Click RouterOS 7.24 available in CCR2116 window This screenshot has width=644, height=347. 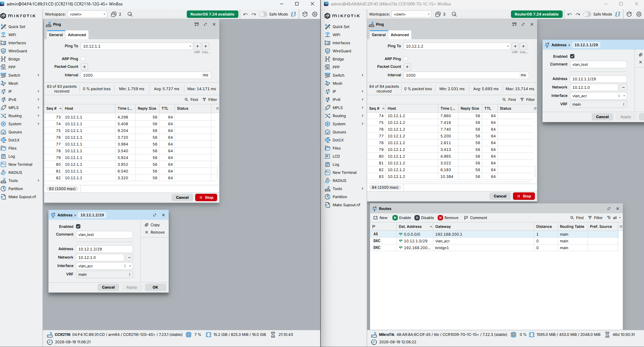[x=212, y=14]
